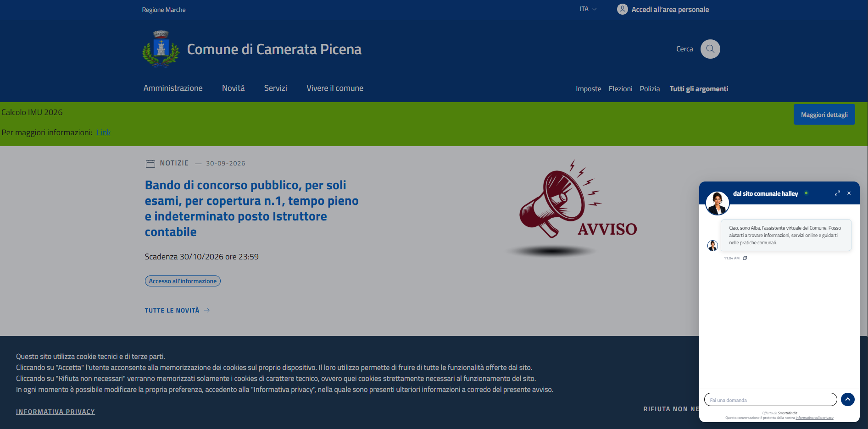868x429 pixels.
Task: Click the search magnifier icon
Action: coord(710,49)
